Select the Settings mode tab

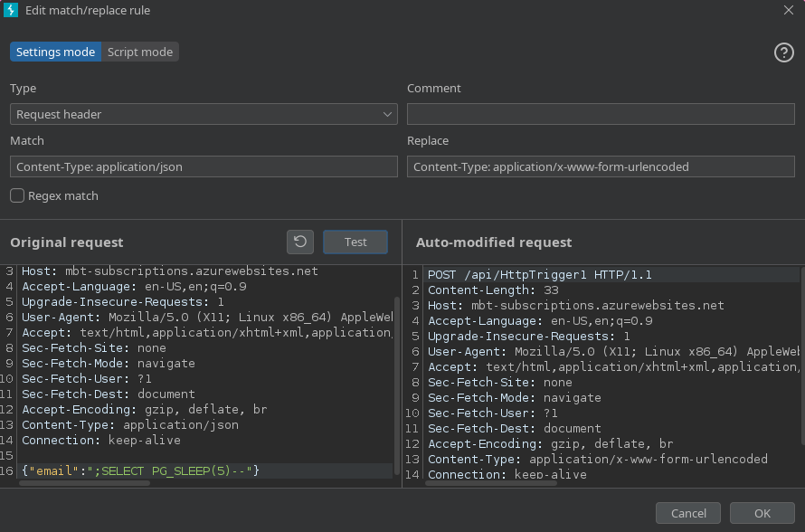[x=55, y=52]
